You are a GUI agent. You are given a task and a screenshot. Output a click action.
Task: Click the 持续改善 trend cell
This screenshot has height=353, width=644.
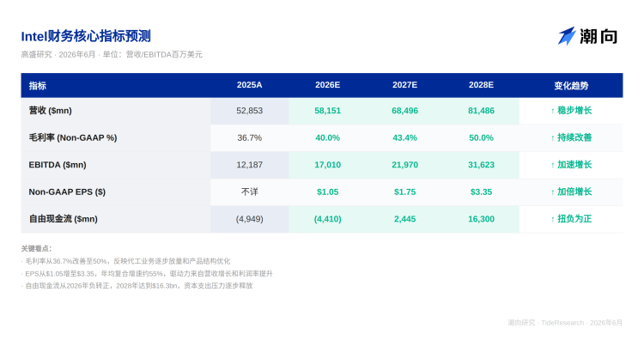click(x=571, y=137)
